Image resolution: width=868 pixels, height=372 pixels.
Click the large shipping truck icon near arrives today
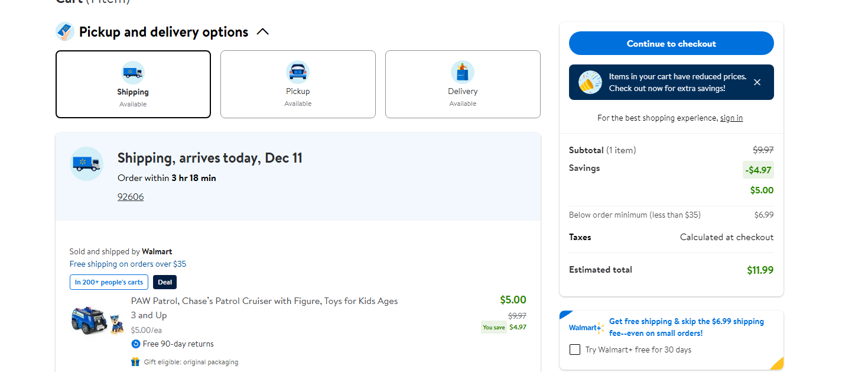click(x=87, y=164)
